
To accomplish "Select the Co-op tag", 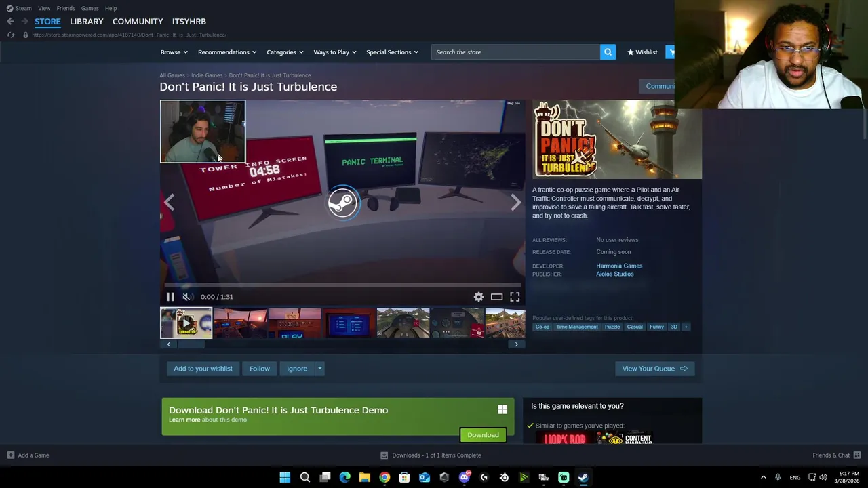I will tap(542, 327).
